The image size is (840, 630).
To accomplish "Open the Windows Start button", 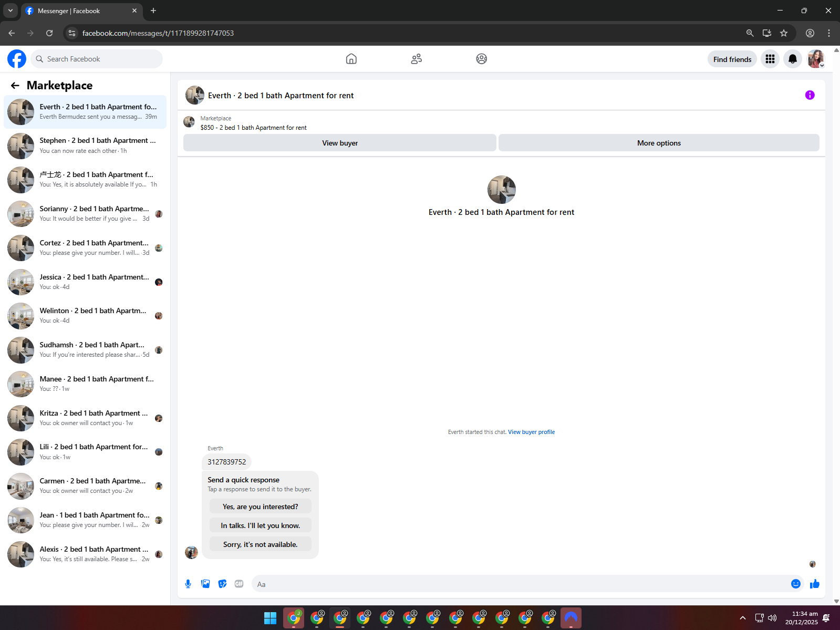I will pyautogui.click(x=270, y=618).
